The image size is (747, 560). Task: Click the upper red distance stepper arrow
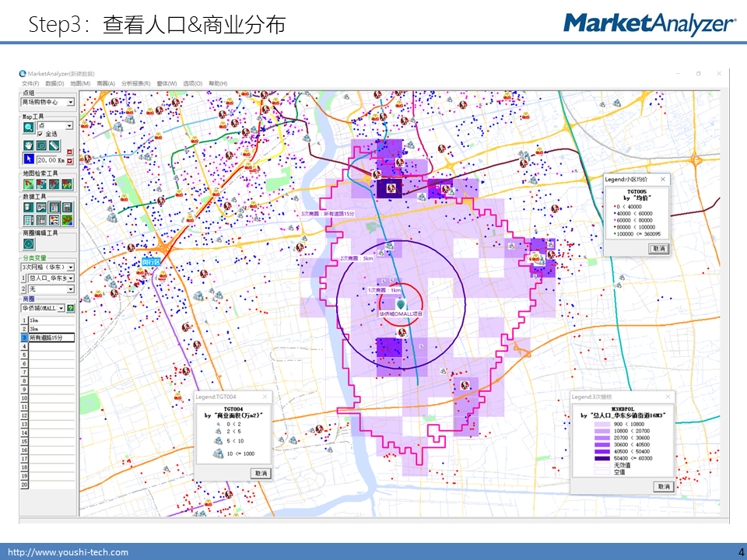(69, 152)
